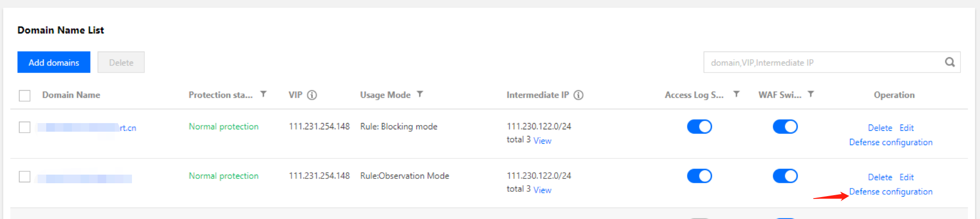Click the Intermediate IP info icon

tap(578, 95)
